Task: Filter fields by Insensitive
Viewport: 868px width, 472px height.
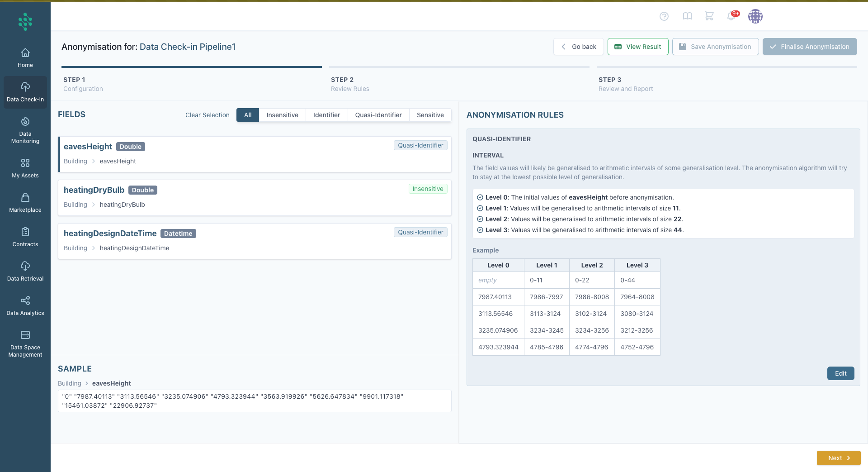Action: click(x=282, y=115)
